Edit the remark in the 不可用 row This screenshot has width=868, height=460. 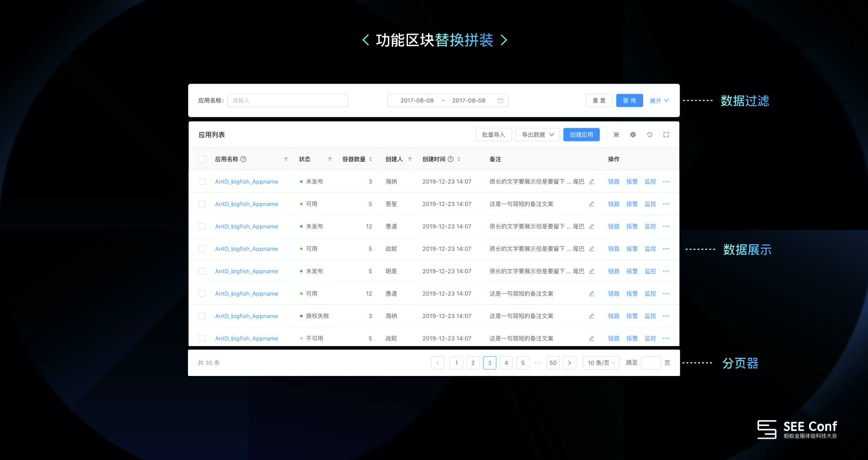(x=592, y=339)
